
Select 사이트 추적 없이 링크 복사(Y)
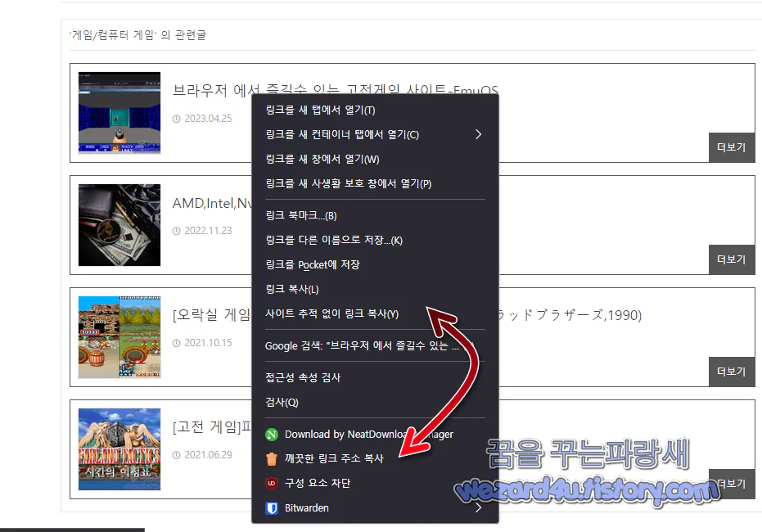(375, 313)
